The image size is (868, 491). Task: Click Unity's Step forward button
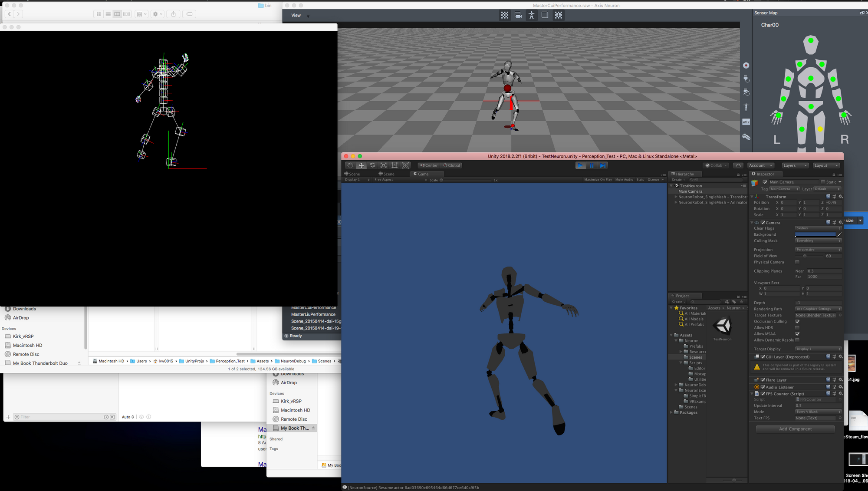[x=603, y=165]
